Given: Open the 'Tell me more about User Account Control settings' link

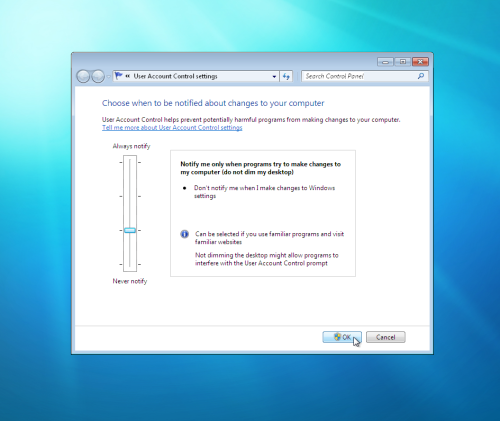Looking at the screenshot, I should [172, 128].
